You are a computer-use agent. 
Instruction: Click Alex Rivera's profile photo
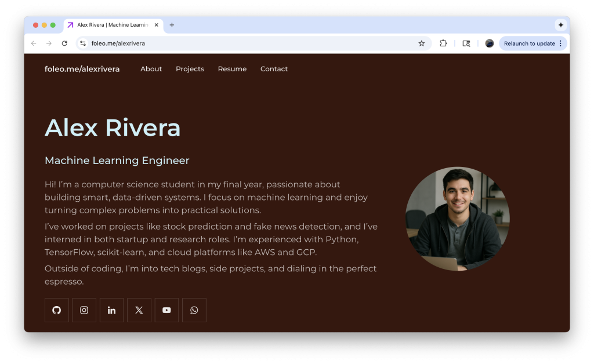tap(457, 219)
